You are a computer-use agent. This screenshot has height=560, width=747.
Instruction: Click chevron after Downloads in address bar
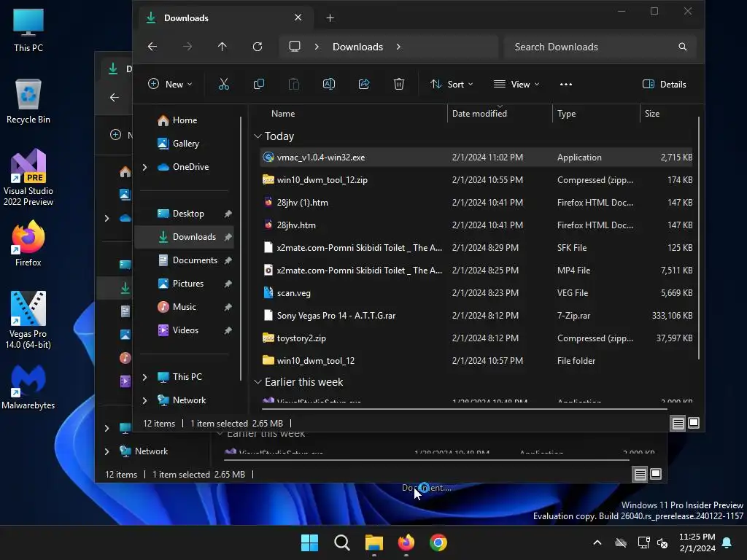[x=398, y=47]
